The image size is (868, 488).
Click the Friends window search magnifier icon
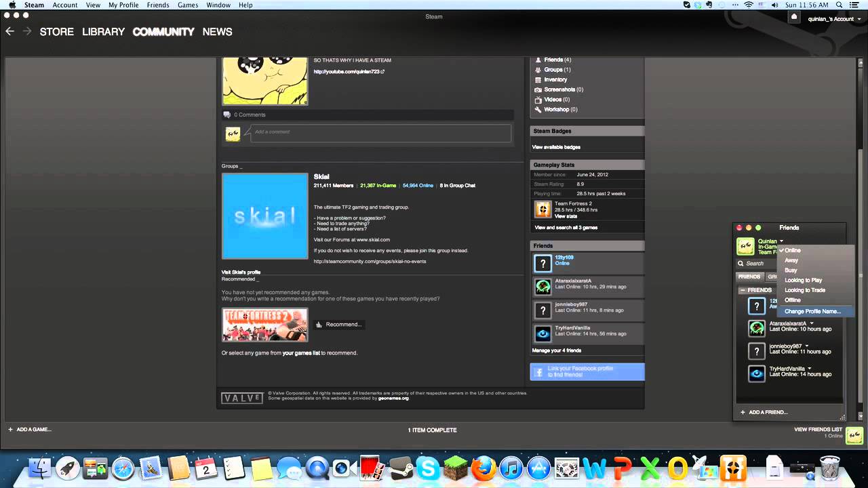[741, 264]
